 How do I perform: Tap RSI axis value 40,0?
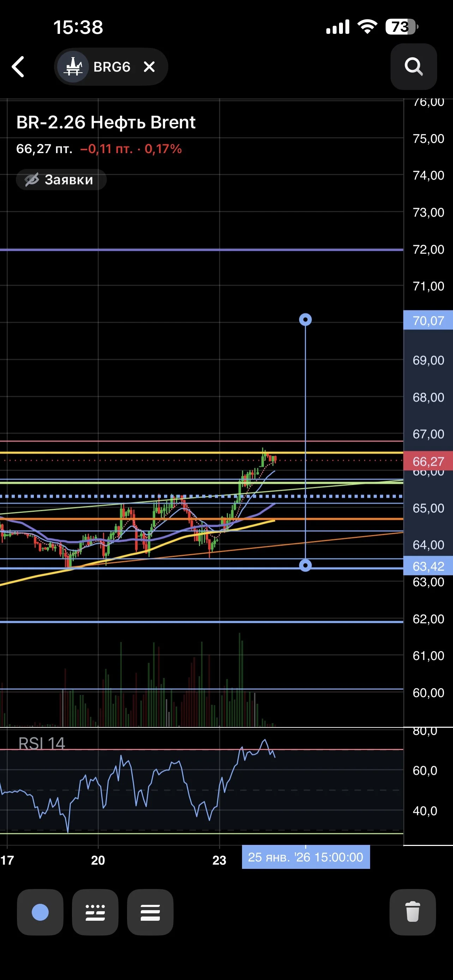(425, 811)
